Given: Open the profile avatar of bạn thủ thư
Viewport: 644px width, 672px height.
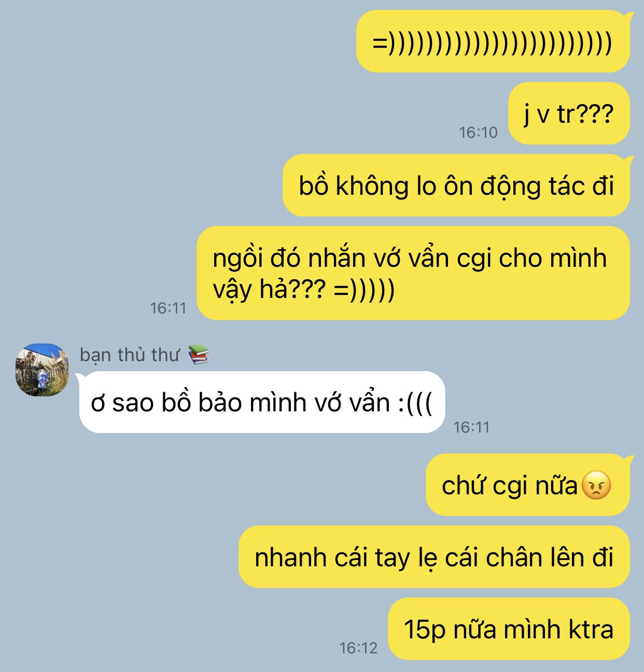Looking at the screenshot, I should [42, 370].
